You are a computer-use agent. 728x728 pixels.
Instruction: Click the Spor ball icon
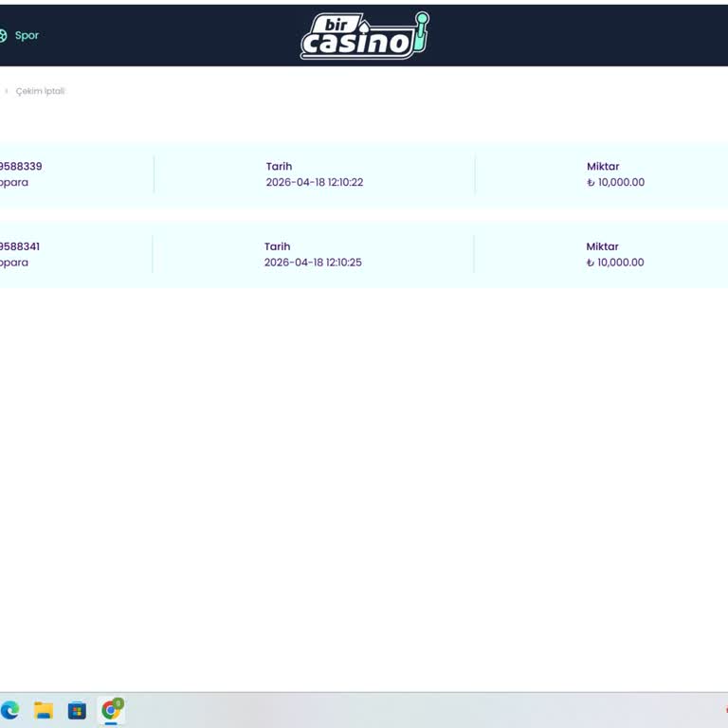3,36
